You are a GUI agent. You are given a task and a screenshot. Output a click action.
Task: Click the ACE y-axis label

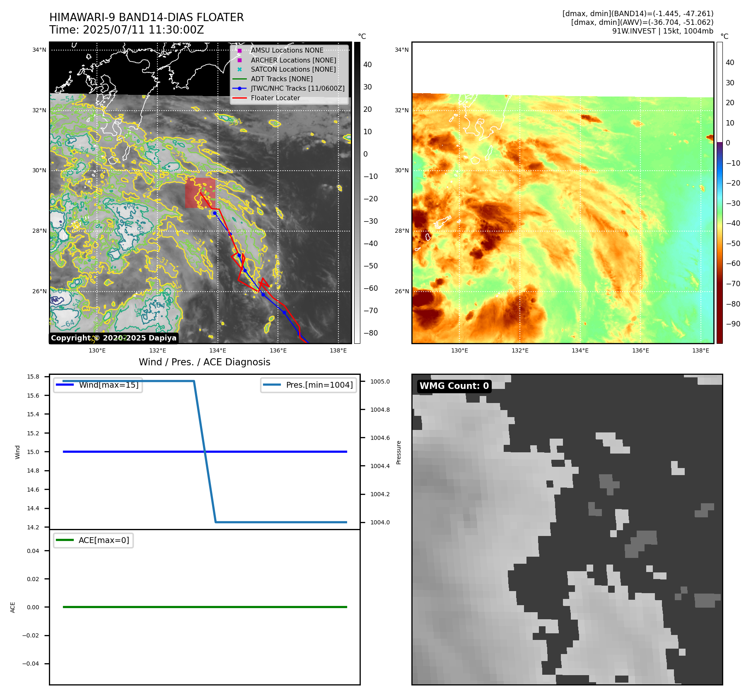point(13,608)
